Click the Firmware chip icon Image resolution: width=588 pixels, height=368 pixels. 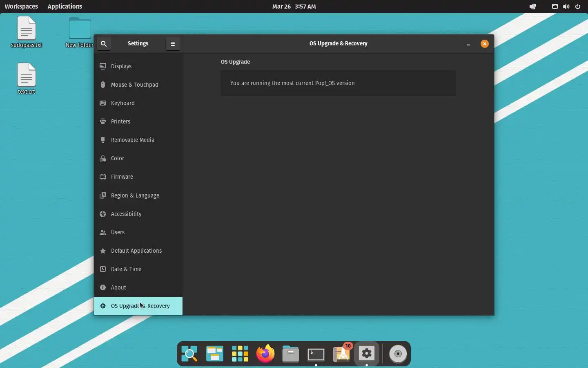103,177
